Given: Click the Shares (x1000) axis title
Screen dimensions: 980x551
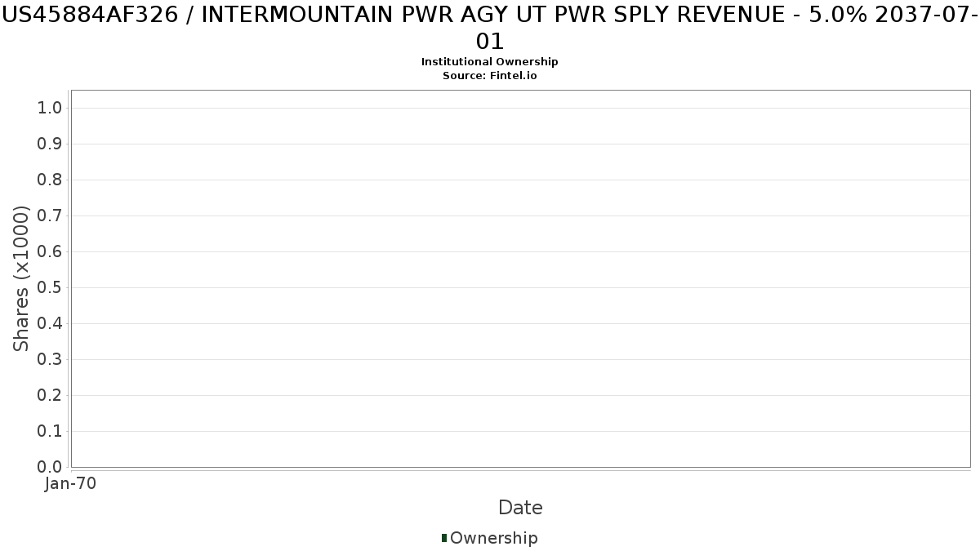Looking at the screenshot, I should coord(22,279).
